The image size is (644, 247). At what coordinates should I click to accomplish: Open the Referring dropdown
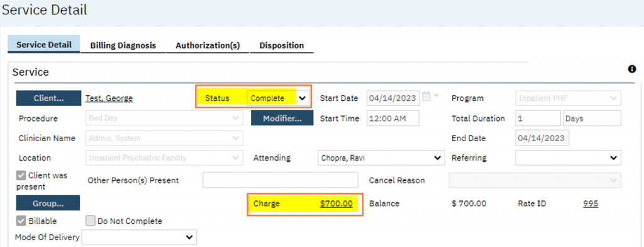(568, 158)
